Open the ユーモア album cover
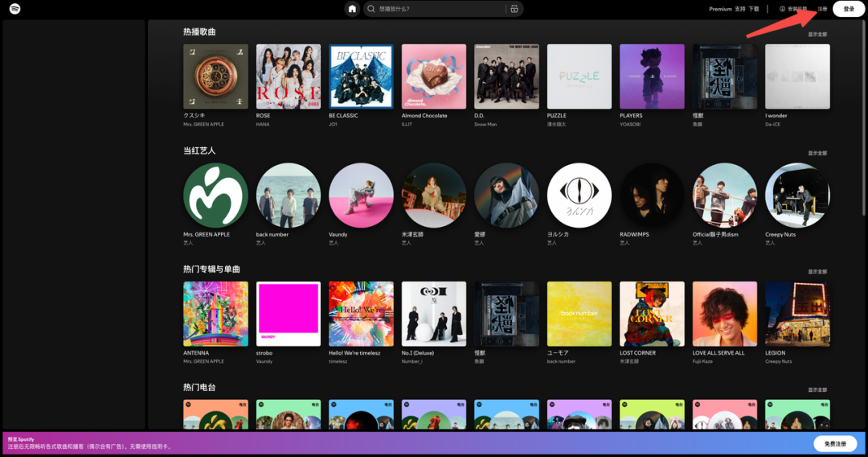868x457 pixels. tap(579, 314)
